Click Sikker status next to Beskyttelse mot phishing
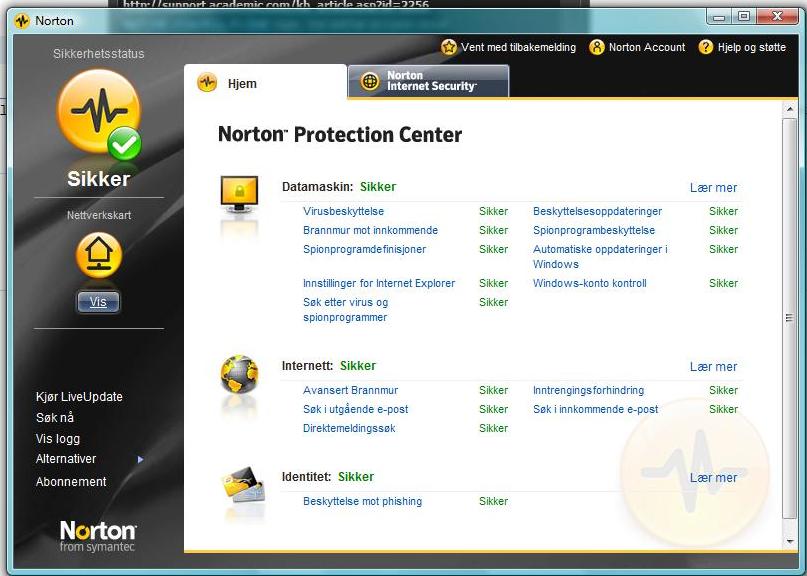Image resolution: width=807 pixels, height=576 pixels. [x=494, y=501]
